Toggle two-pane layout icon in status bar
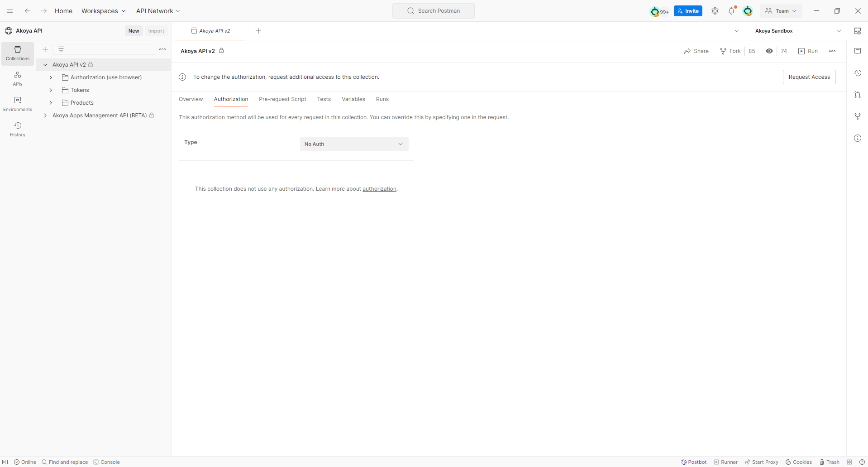This screenshot has width=868, height=467. [849, 462]
